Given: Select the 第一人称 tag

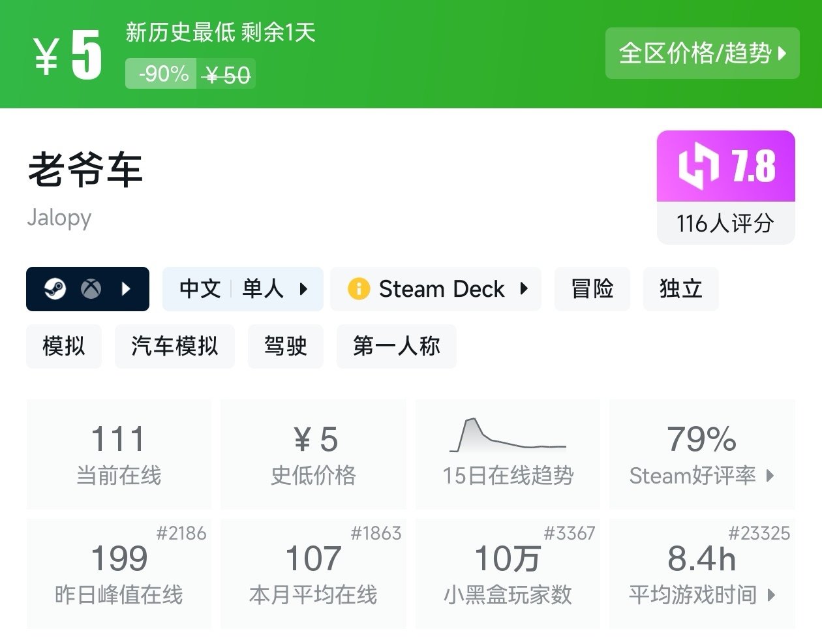Looking at the screenshot, I should (x=396, y=346).
